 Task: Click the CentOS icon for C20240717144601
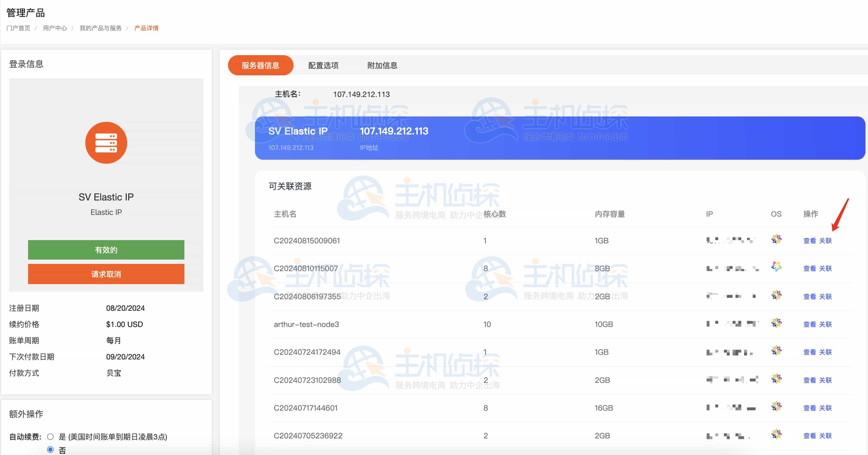click(777, 406)
